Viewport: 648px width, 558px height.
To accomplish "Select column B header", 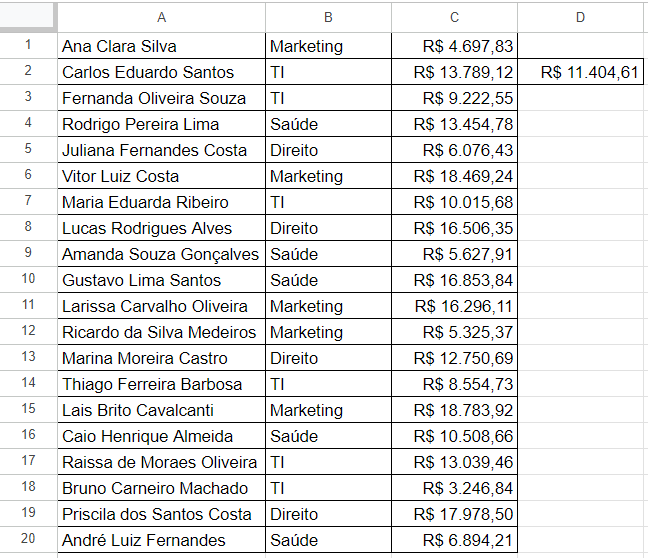I will pos(328,17).
